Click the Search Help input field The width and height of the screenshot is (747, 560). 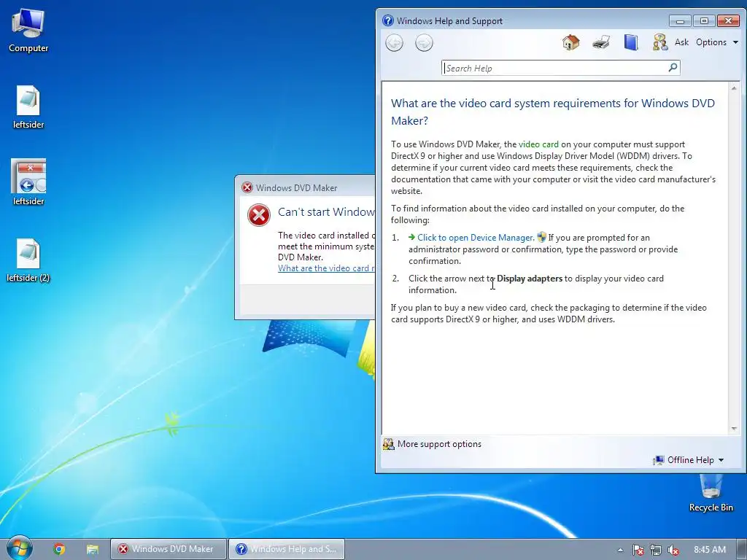click(554, 68)
